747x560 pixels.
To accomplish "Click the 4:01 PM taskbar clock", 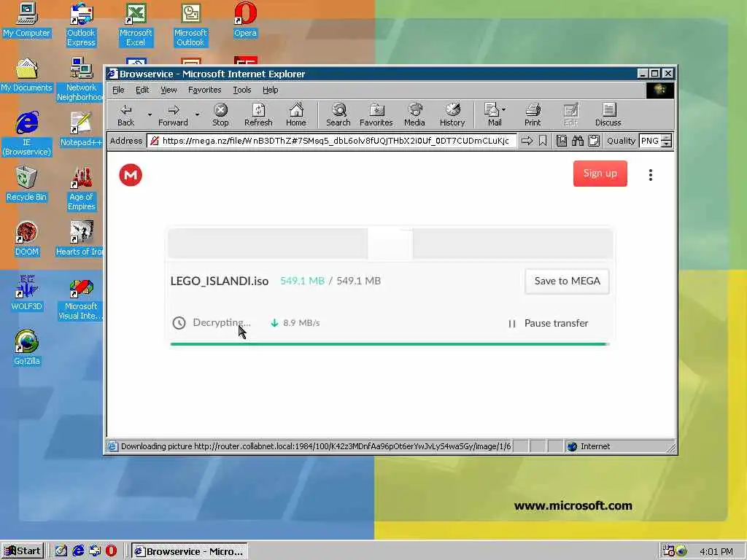I will pos(716,551).
